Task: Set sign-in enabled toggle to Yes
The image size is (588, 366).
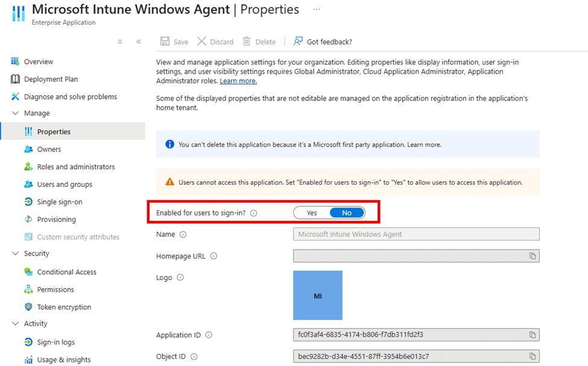Action: pyautogui.click(x=312, y=213)
